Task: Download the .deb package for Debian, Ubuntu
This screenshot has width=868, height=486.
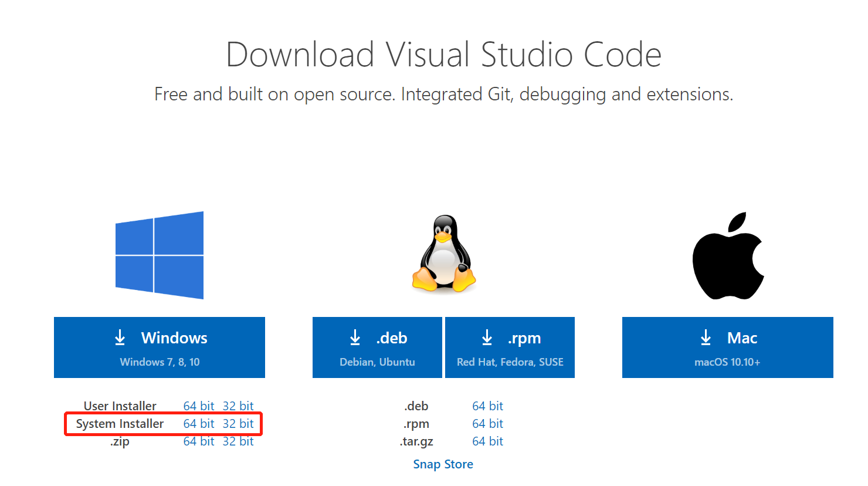Action: [x=377, y=347]
